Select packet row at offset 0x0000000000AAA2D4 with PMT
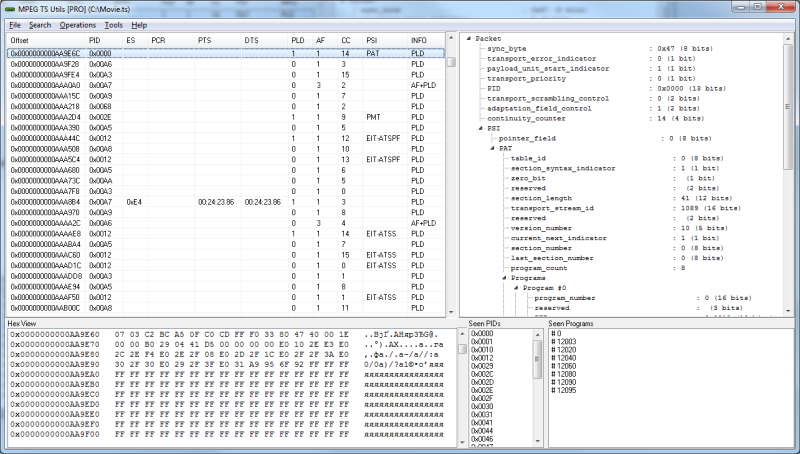Screen dimensions: 800x454 pos(226,117)
